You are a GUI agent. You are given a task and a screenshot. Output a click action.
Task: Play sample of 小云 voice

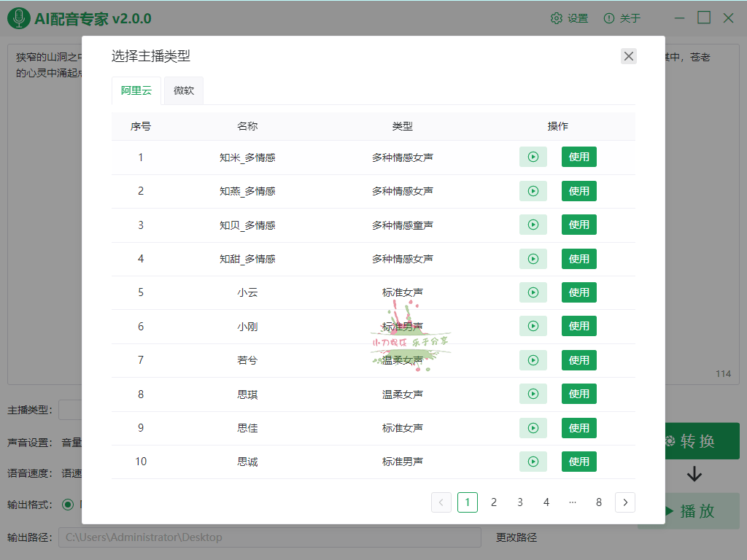click(533, 292)
